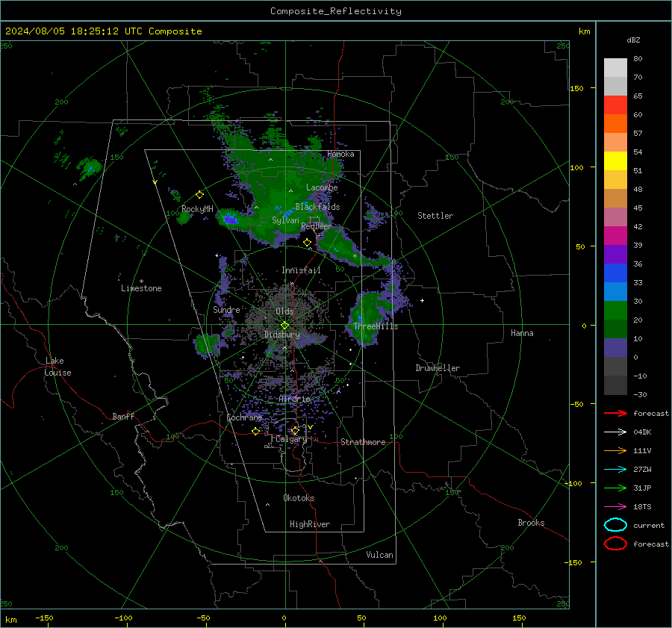Click the cyan 27ZW arrow icon
This screenshot has height=628, width=672.
coord(615,470)
